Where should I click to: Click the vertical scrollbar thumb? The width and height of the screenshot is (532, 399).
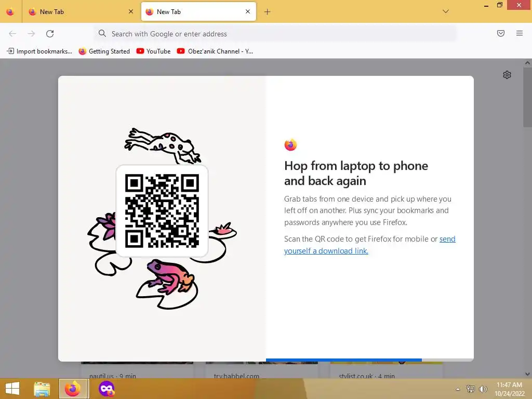tap(528, 97)
